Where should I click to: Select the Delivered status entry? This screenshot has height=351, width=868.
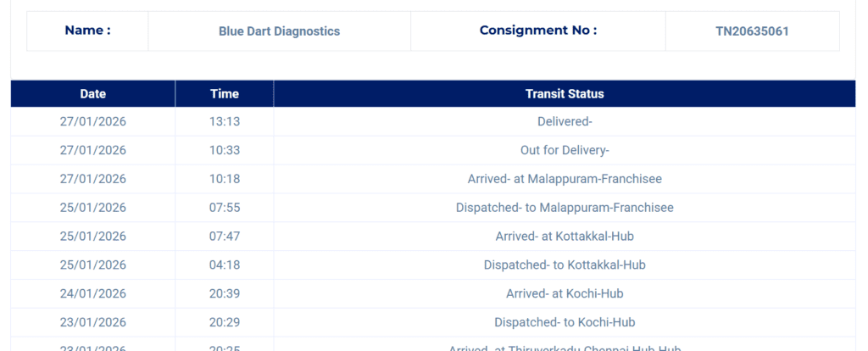(565, 121)
